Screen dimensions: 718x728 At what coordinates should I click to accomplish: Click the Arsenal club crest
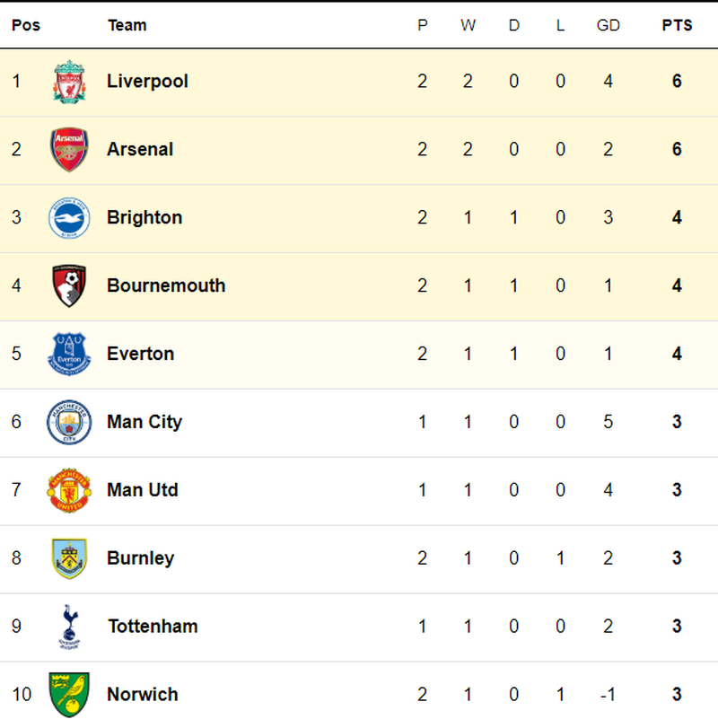point(69,150)
